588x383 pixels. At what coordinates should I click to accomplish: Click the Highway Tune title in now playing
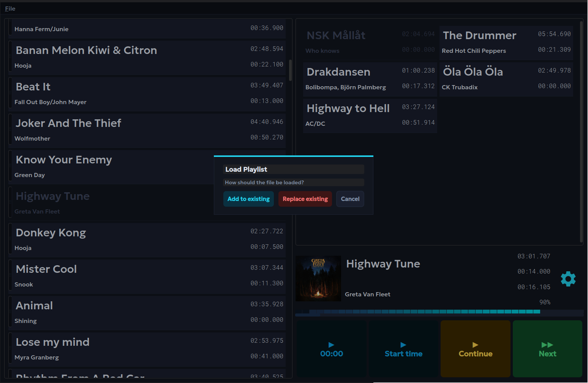pos(383,264)
